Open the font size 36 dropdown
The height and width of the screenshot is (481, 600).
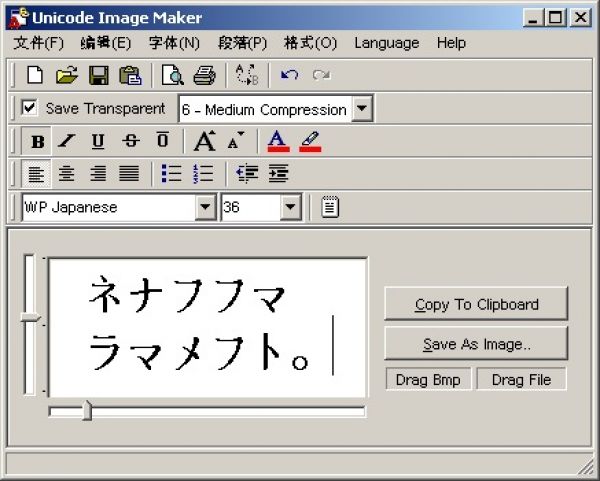pos(291,207)
